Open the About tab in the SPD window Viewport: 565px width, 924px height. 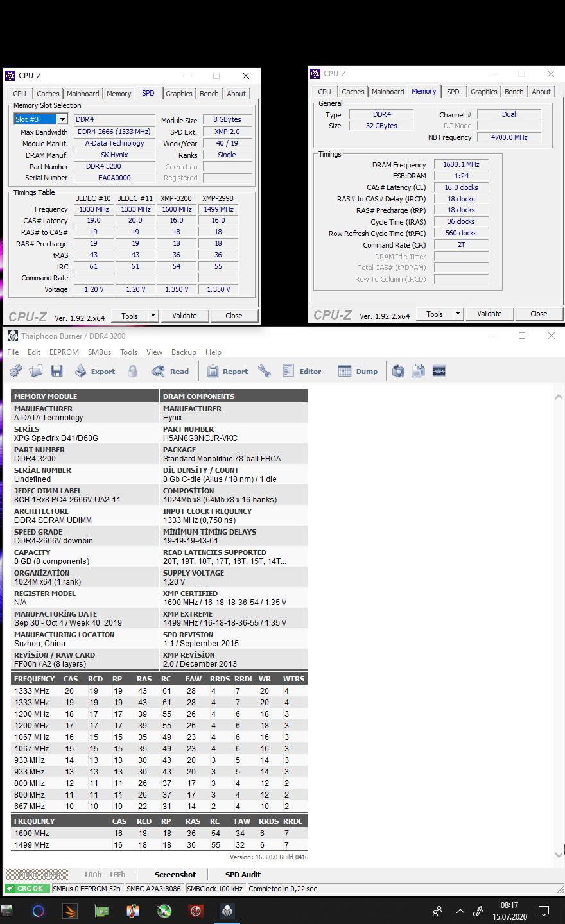236,94
